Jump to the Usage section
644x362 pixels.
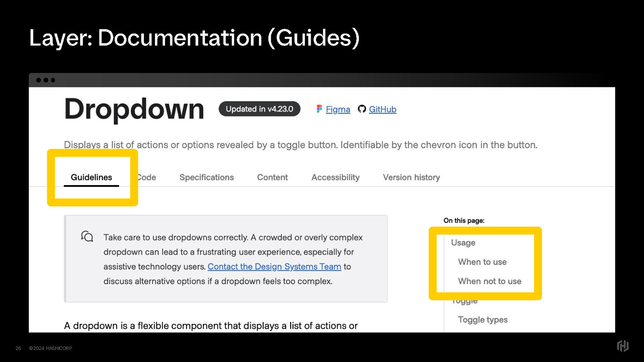point(463,243)
